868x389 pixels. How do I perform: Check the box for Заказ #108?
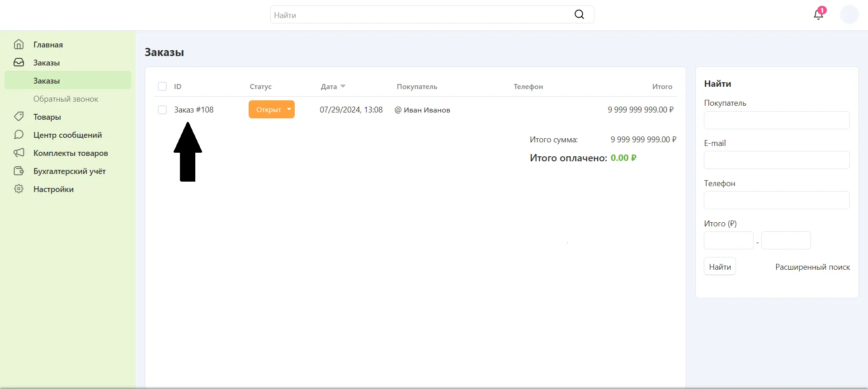(162, 110)
